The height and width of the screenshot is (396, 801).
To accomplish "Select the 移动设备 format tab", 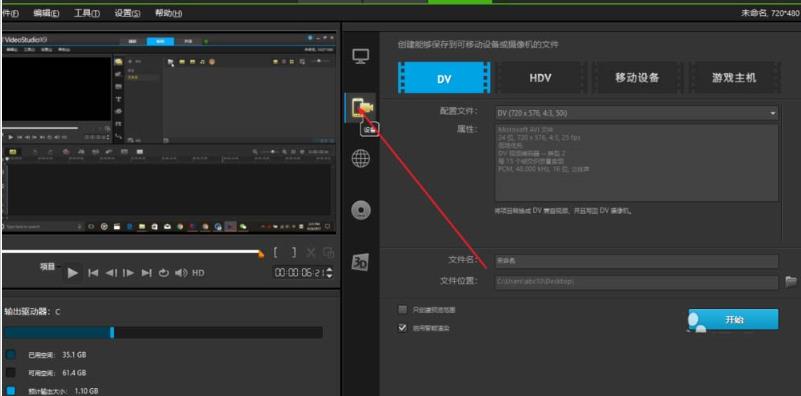I will click(637, 78).
